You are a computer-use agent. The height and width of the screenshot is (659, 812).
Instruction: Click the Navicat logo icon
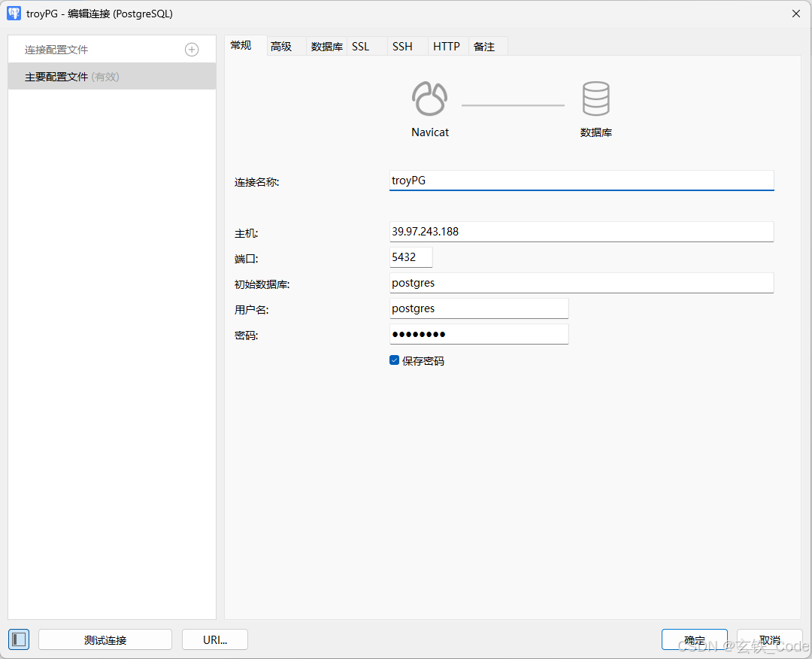click(429, 99)
